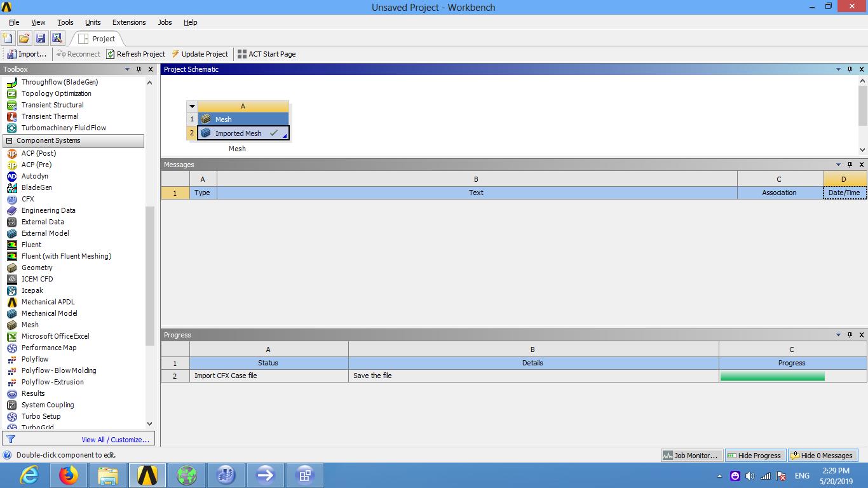Open the File menu
This screenshot has height=488, width=868.
[14, 22]
